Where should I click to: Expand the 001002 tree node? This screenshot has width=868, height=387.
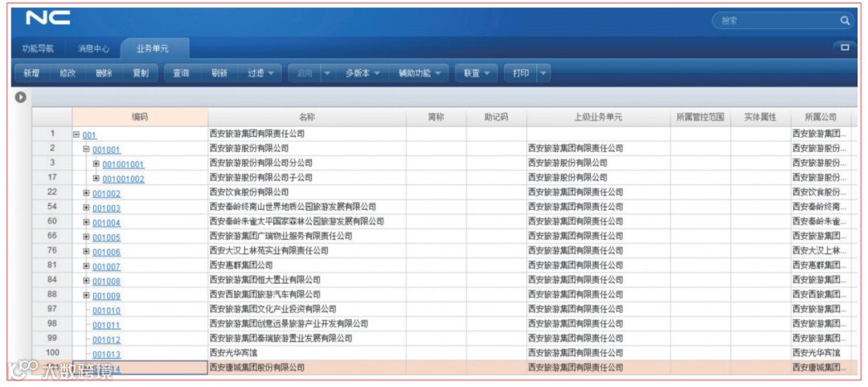86,193
